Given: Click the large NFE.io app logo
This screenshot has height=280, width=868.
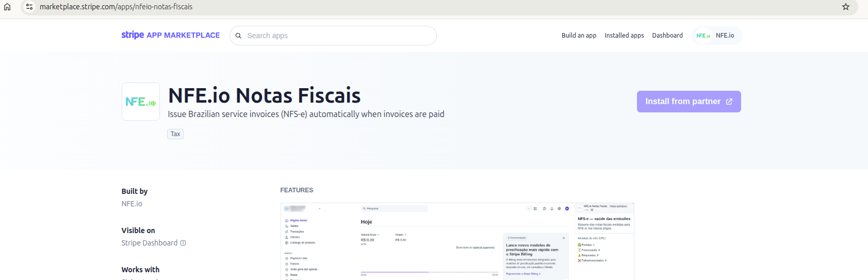Looking at the screenshot, I should (x=141, y=102).
